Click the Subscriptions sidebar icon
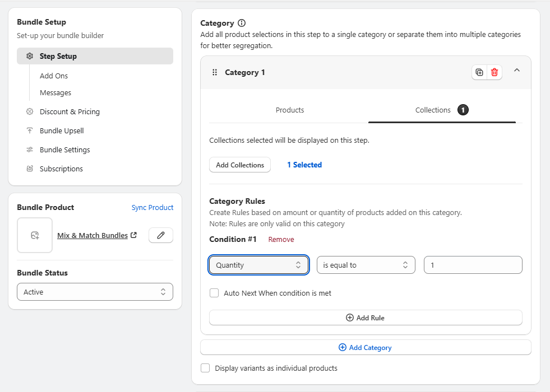The height and width of the screenshot is (392, 550). [30, 169]
